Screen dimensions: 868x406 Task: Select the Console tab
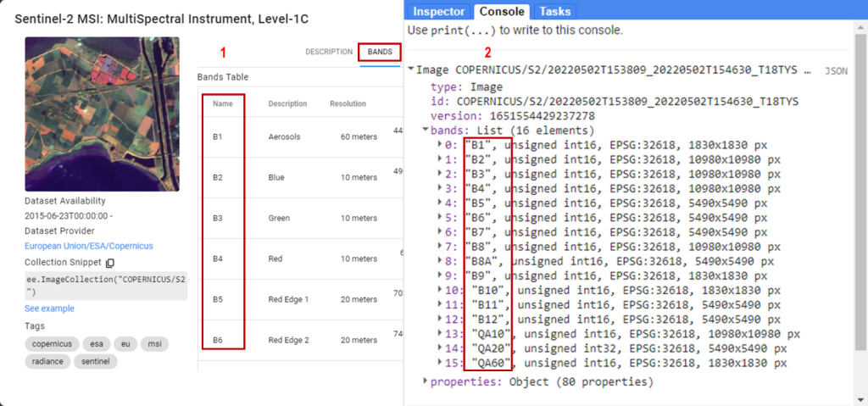[x=501, y=11]
